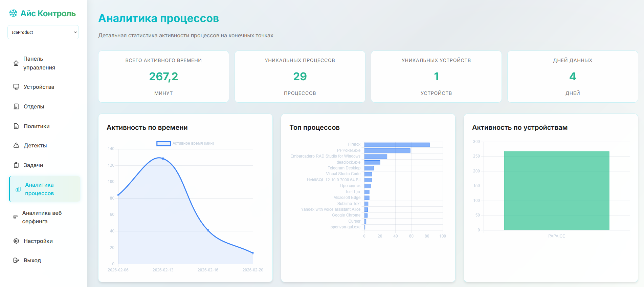Image resolution: width=644 pixels, height=287 pixels.
Task: Click the Уникальных процессов stat card
Action: tap(300, 77)
